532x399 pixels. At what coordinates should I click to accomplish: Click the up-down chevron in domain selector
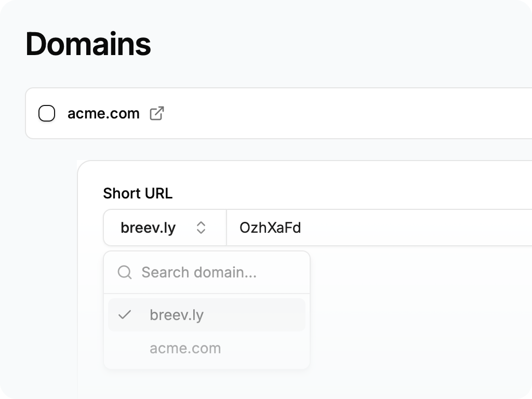(x=201, y=228)
